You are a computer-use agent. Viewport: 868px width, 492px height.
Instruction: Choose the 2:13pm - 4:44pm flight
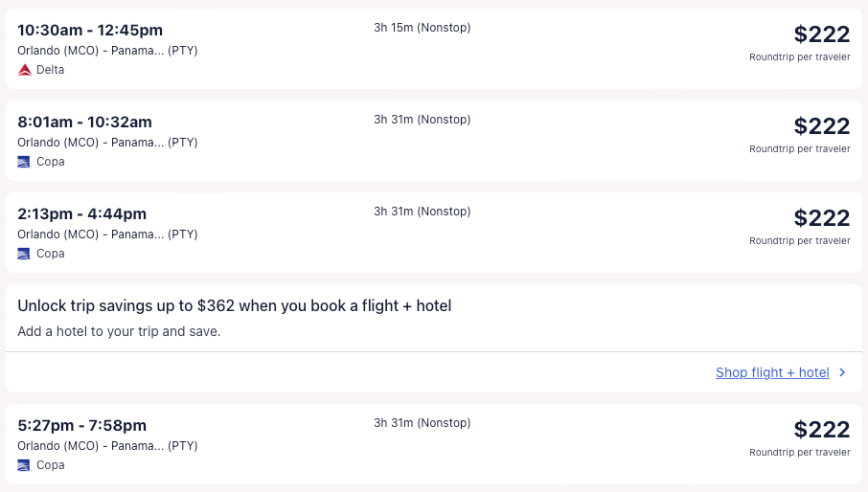tap(81, 213)
